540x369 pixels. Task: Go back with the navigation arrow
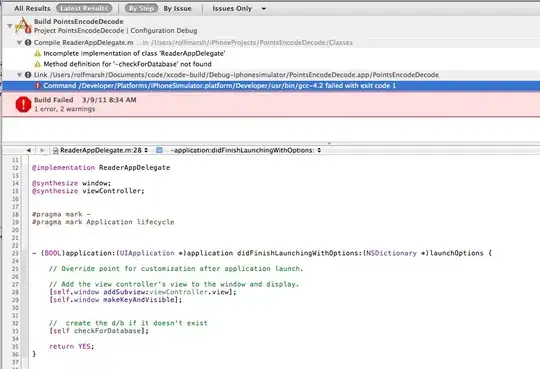click(x=29, y=150)
